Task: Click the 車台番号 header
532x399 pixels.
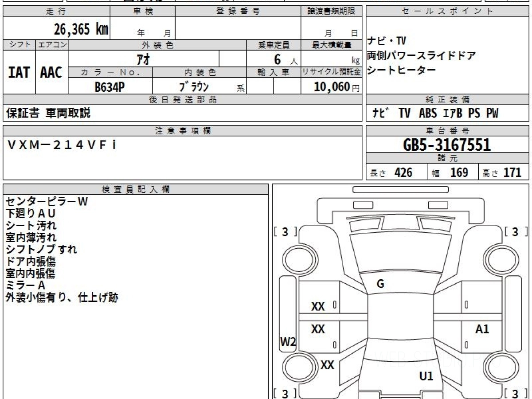Action: point(448,131)
